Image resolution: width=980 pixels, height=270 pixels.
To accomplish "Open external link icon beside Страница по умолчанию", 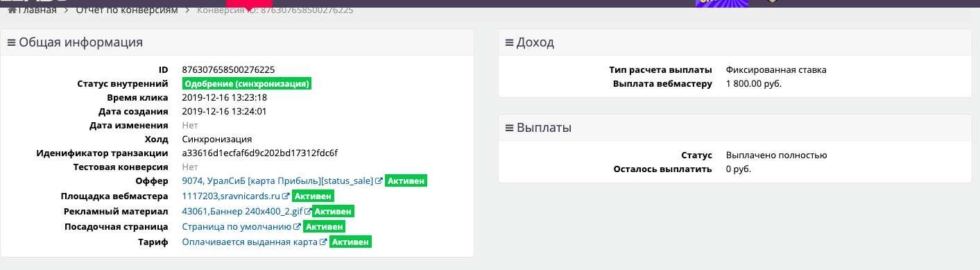I will tap(298, 227).
